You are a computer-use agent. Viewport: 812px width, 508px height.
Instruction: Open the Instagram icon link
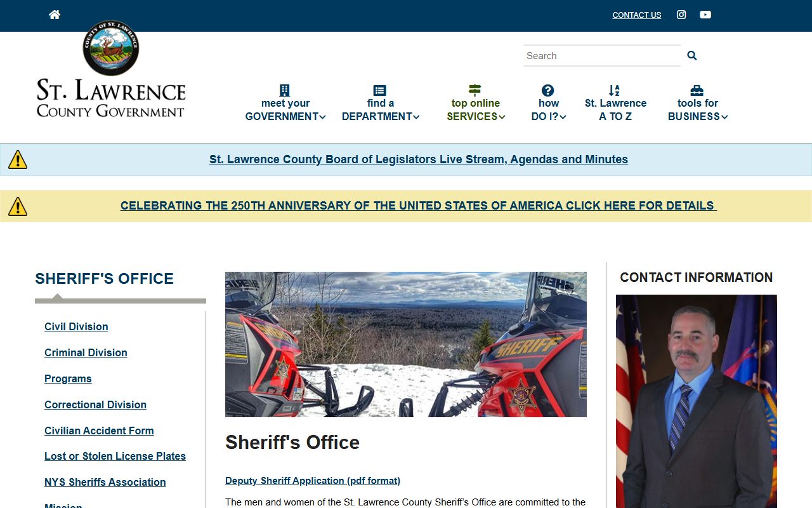(x=681, y=15)
